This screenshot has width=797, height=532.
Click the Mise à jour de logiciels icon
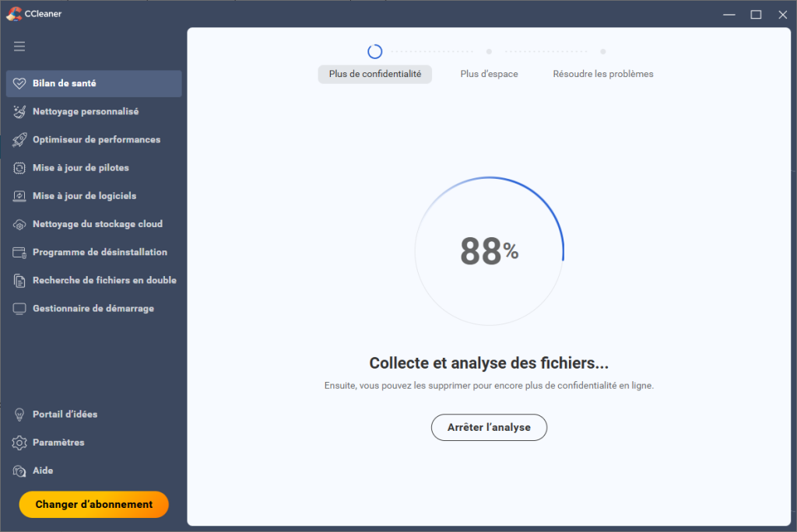click(19, 196)
